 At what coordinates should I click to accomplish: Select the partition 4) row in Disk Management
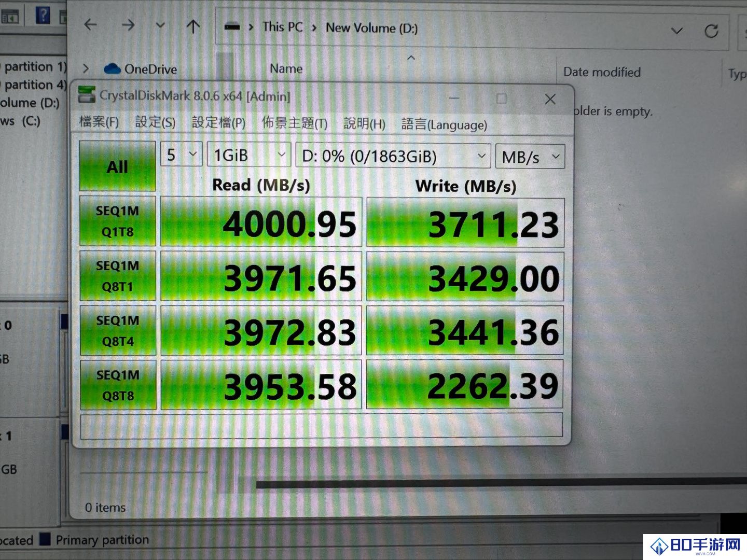point(33,85)
